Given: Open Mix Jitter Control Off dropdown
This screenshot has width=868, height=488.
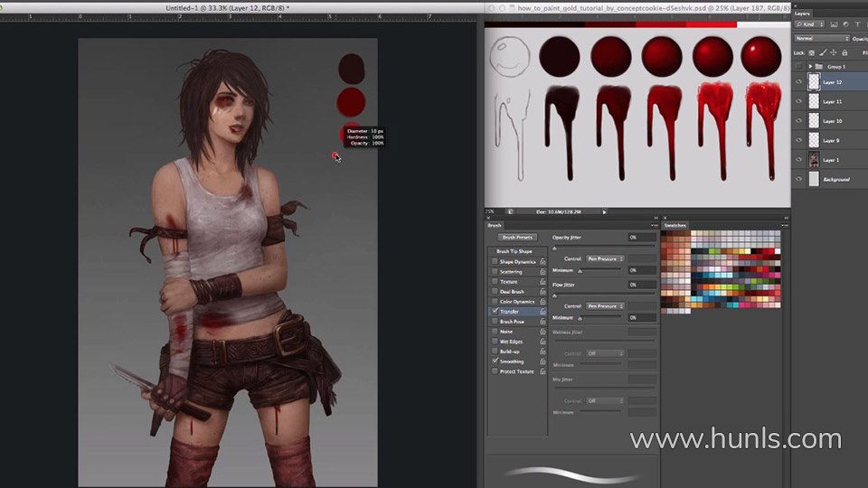Looking at the screenshot, I should [x=605, y=400].
